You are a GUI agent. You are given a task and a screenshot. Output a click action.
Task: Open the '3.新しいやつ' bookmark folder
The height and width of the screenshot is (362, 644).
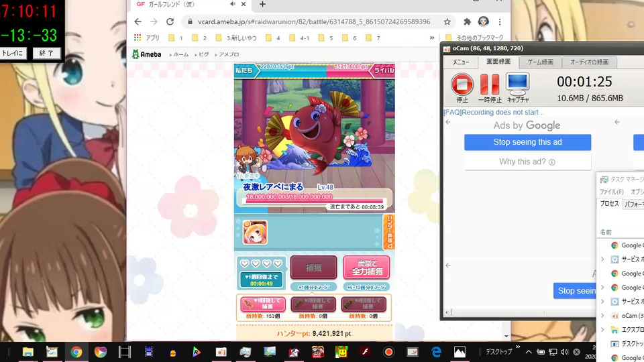pos(236,38)
